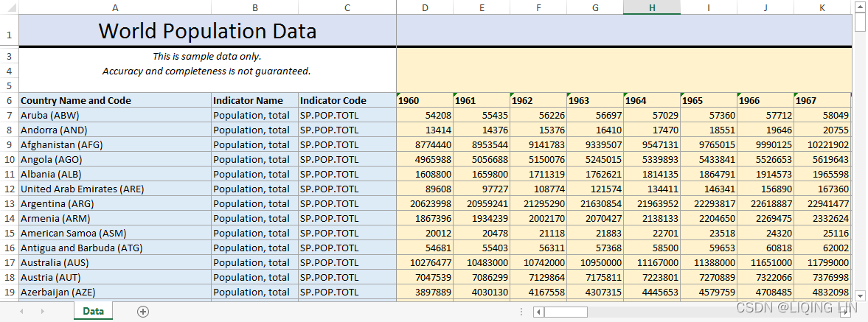Click the vertical scrollbar down arrow
This screenshot has width=868, height=322.
point(860,295)
